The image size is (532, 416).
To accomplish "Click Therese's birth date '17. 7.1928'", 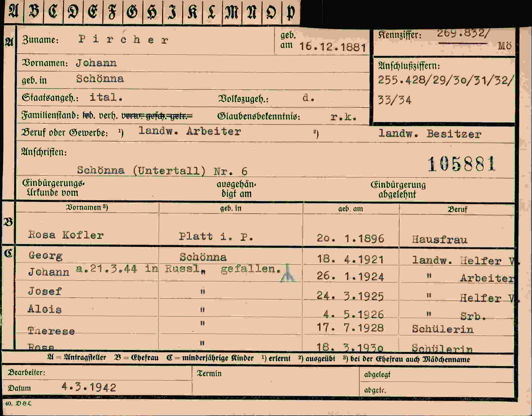I will [x=350, y=328].
